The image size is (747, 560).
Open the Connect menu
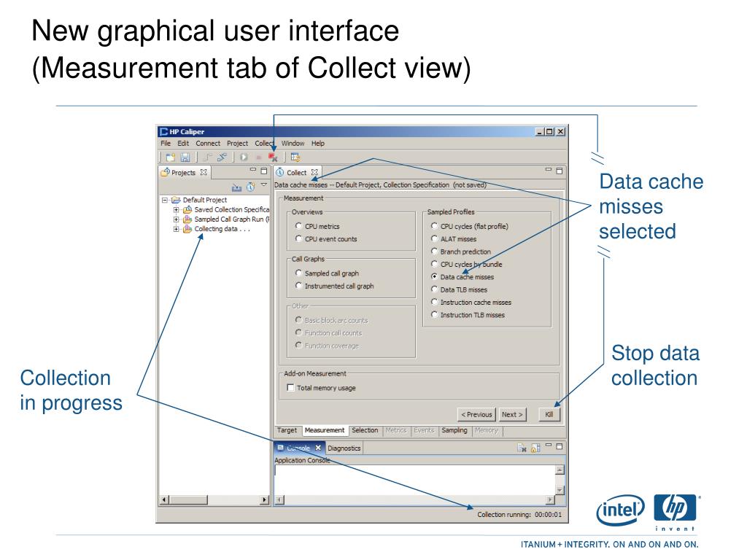(x=208, y=144)
